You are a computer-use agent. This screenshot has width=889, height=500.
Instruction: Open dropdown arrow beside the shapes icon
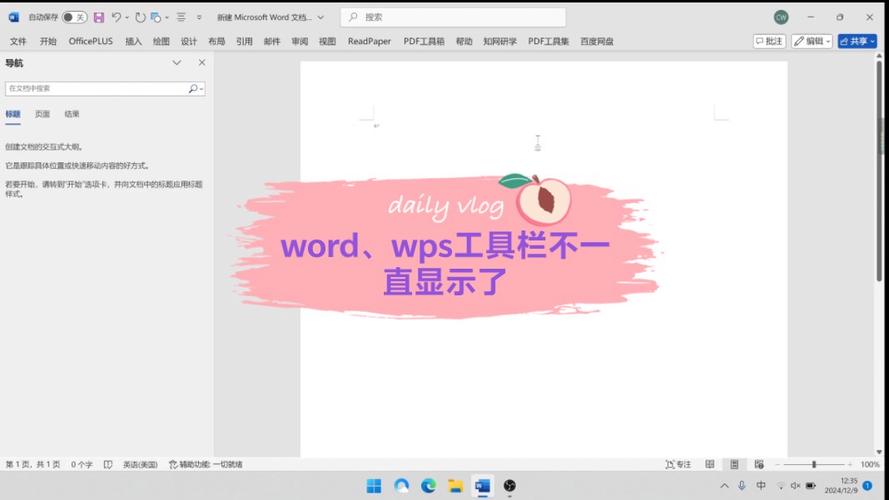coord(167,18)
